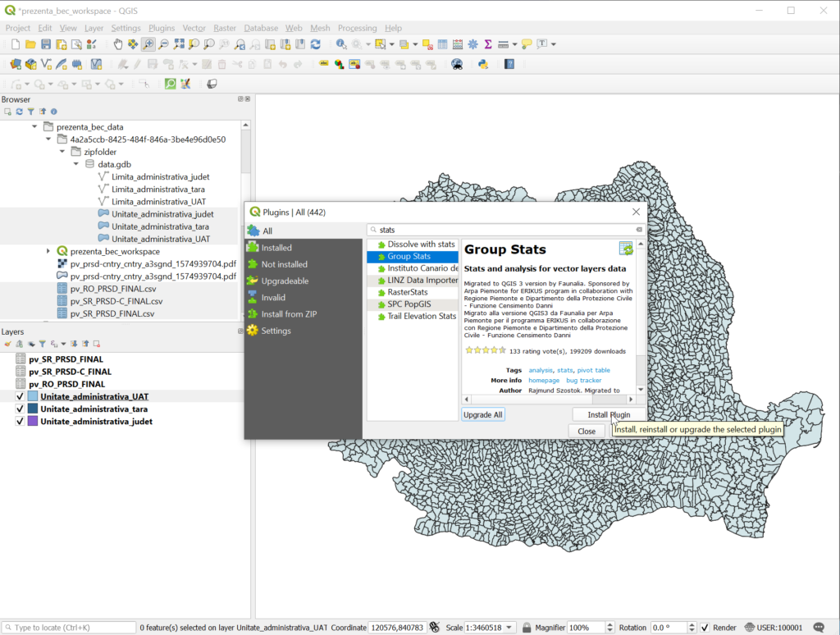Click the purple symbol swatch of Unitate_administrativa_judet
The image size is (840, 635).
pyautogui.click(x=33, y=421)
